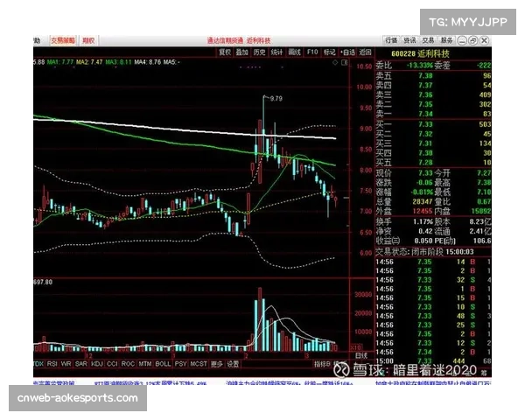Viewport: 525px width, 420px height.
Task: Open the 设置 indicator settings tab
Action: tap(232, 363)
